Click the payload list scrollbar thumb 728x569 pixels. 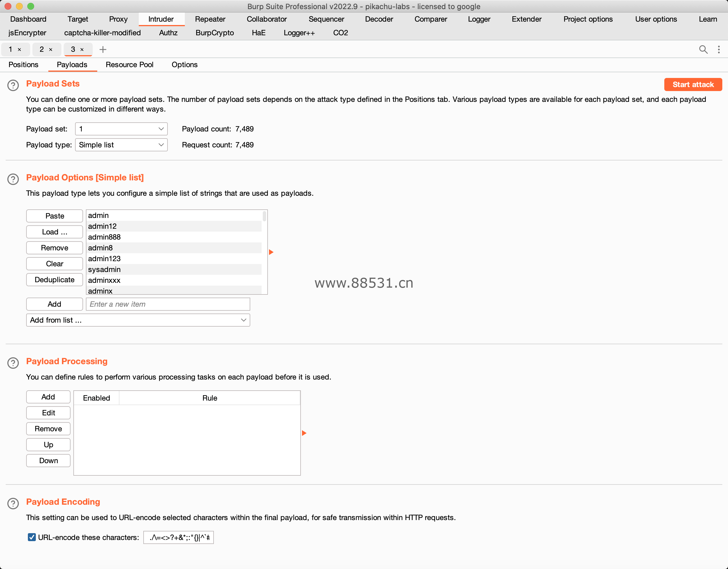point(264,216)
